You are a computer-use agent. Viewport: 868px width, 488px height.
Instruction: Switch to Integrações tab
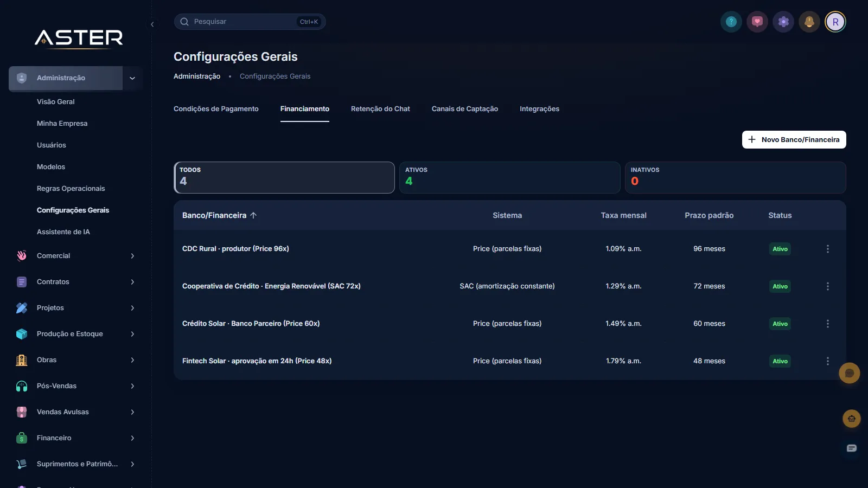(x=539, y=109)
